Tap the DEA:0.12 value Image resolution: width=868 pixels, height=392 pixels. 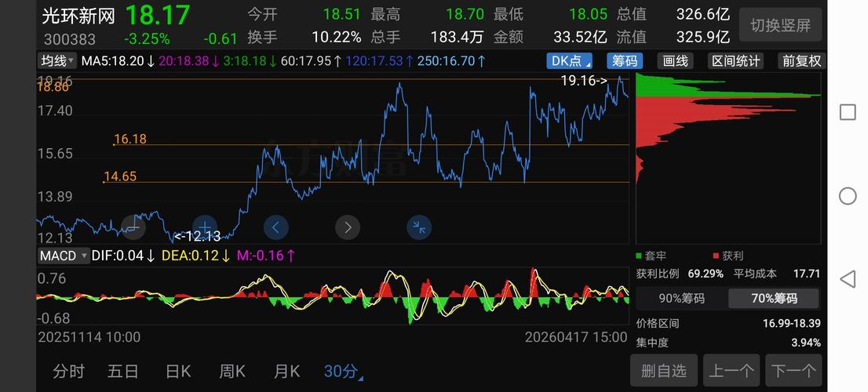[196, 256]
